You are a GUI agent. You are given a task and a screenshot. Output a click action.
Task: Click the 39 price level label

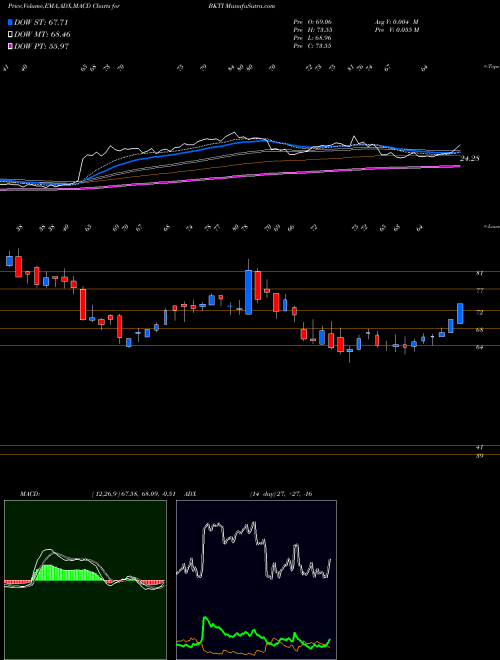pyautogui.click(x=479, y=456)
